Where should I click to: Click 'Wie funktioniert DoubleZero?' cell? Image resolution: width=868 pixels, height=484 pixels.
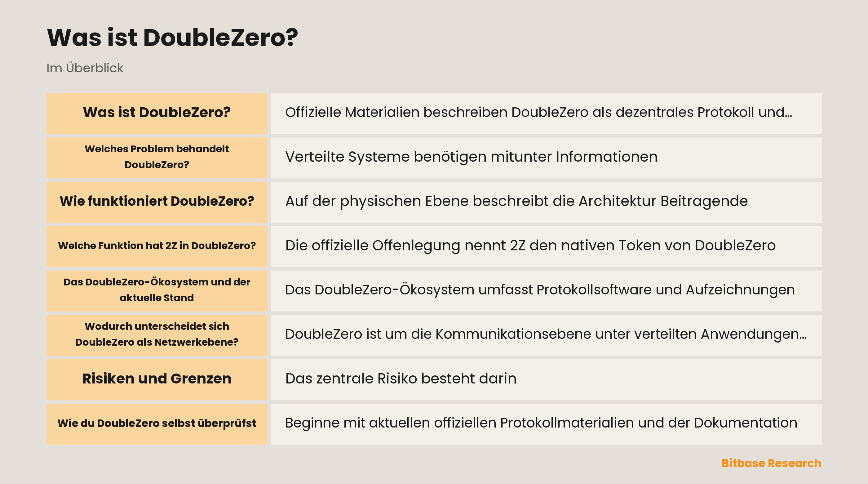[x=157, y=202]
